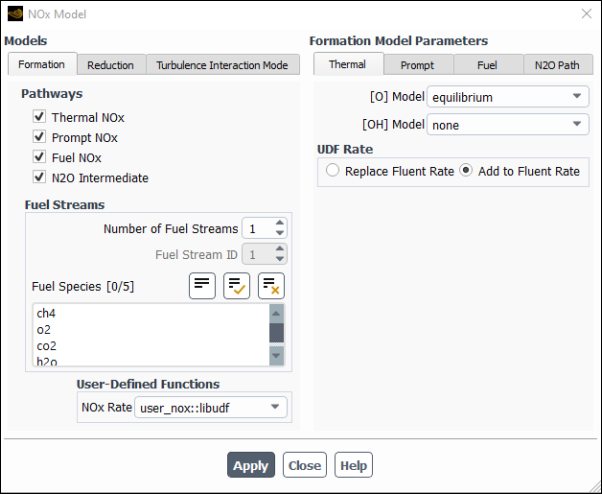Click the select-all-shown Fuel Species icon
Image resolution: width=602 pixels, height=494 pixels.
[236, 286]
